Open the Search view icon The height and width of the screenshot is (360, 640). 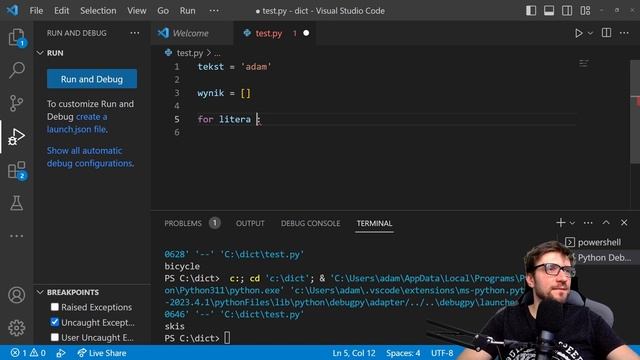[16, 70]
